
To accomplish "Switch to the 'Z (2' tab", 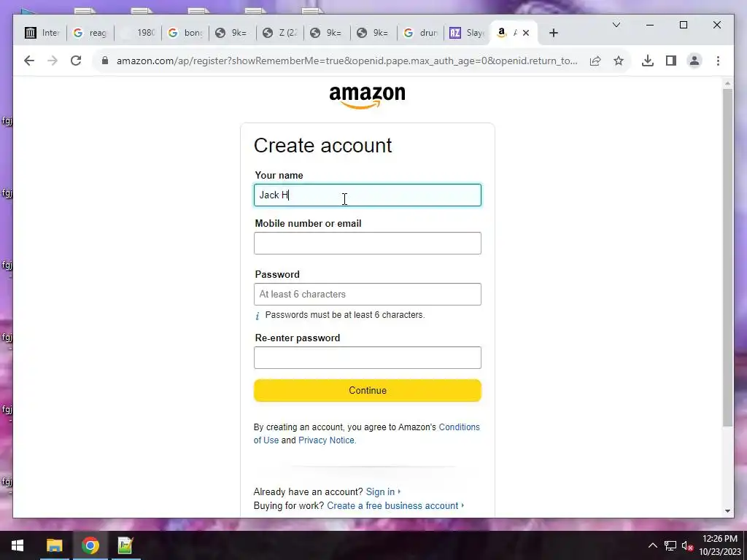I will point(280,33).
